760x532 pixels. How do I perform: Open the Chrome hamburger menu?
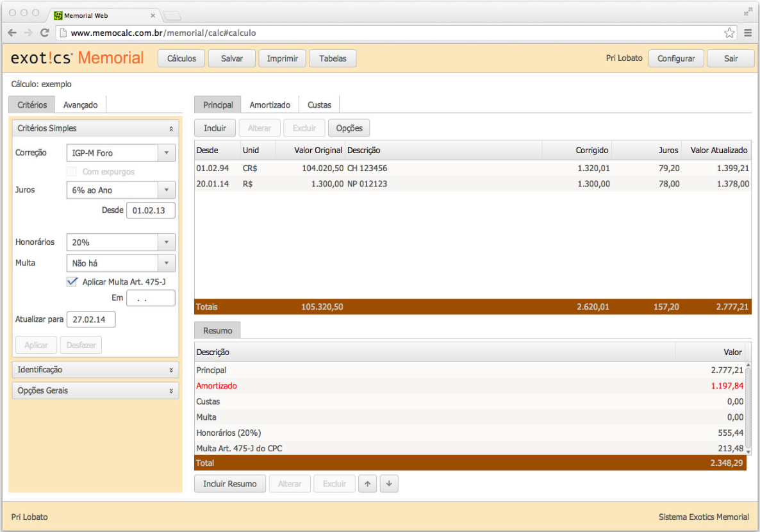[748, 33]
